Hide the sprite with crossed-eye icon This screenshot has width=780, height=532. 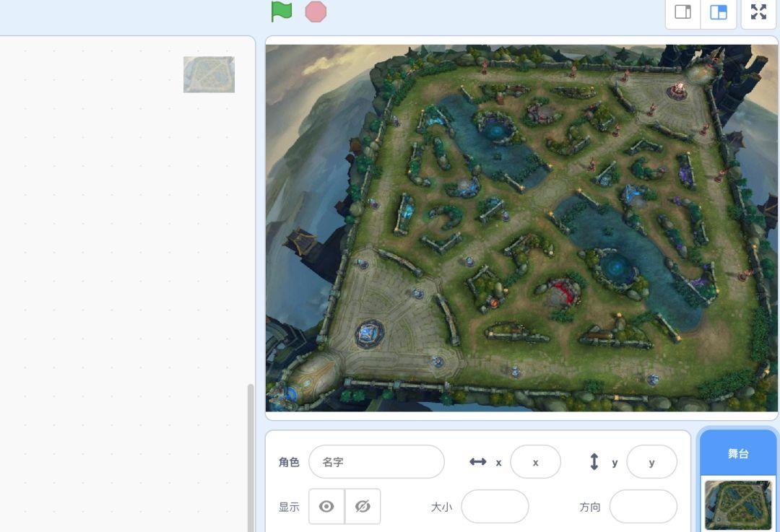(363, 507)
